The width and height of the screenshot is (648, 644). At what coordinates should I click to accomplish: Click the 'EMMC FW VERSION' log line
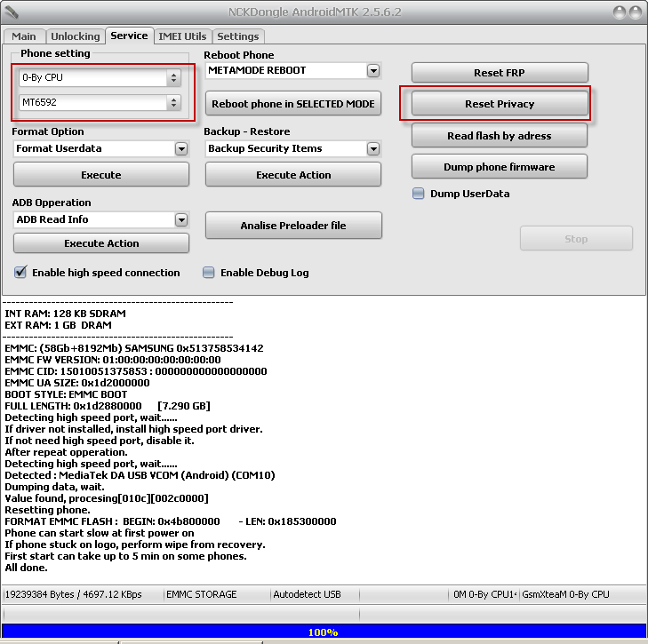point(113,360)
